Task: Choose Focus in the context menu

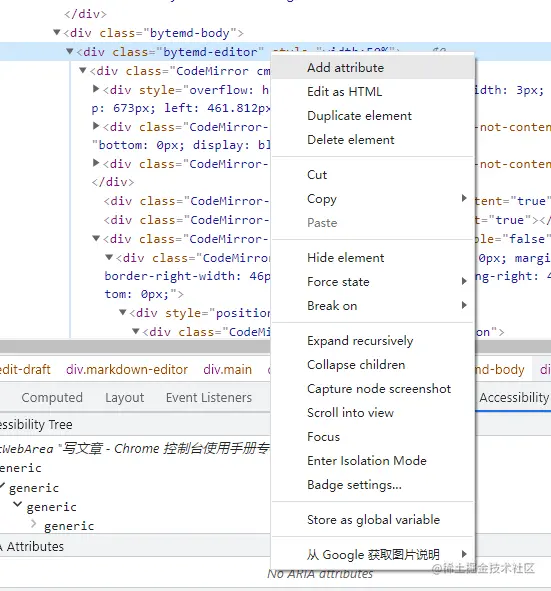Action: (x=372, y=437)
